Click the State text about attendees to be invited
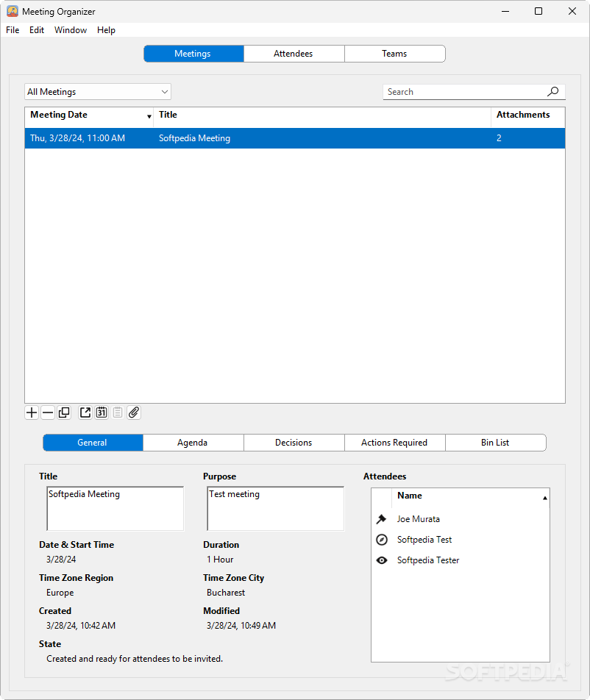Viewport: 590px width, 700px height. click(x=135, y=659)
